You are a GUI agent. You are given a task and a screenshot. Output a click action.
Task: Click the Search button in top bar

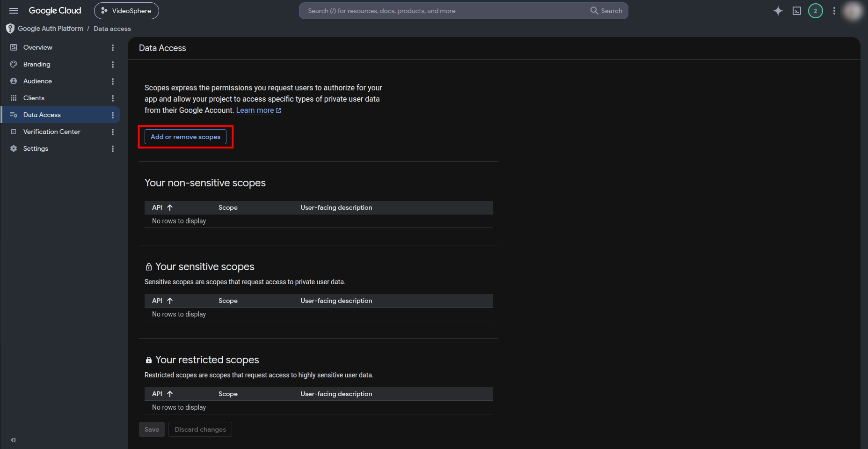[606, 11]
